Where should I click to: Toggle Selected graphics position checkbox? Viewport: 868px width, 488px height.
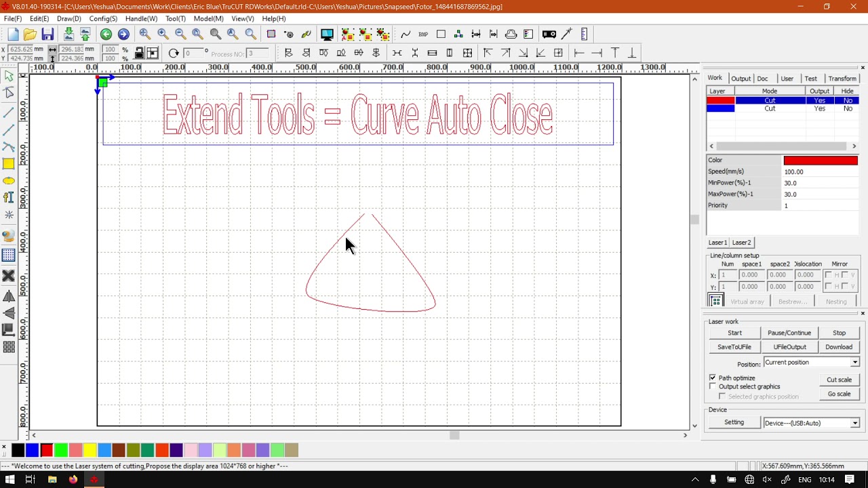[722, 396]
